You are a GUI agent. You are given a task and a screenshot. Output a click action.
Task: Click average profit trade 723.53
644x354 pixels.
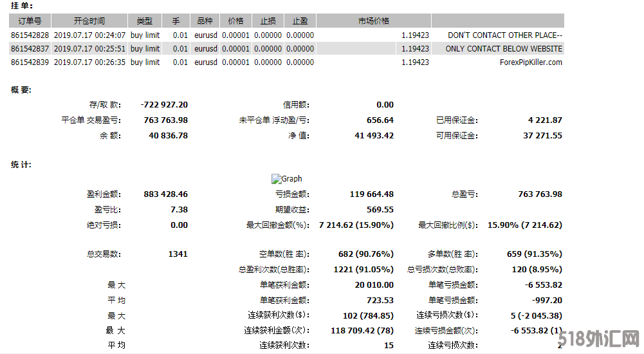(x=380, y=301)
